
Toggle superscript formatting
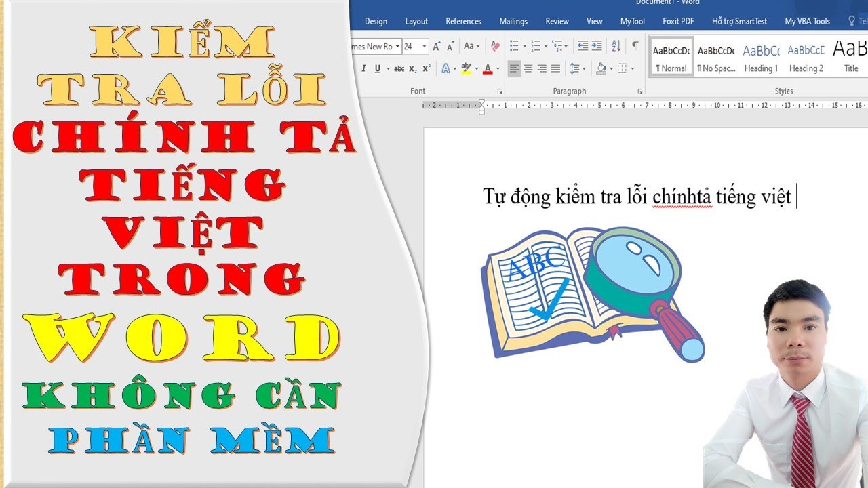pyautogui.click(x=426, y=68)
